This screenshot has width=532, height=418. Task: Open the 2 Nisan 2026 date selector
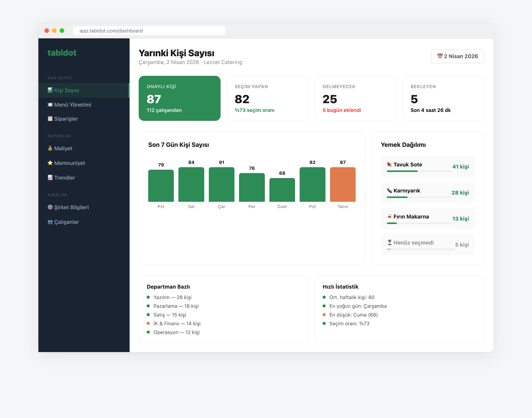coord(458,56)
